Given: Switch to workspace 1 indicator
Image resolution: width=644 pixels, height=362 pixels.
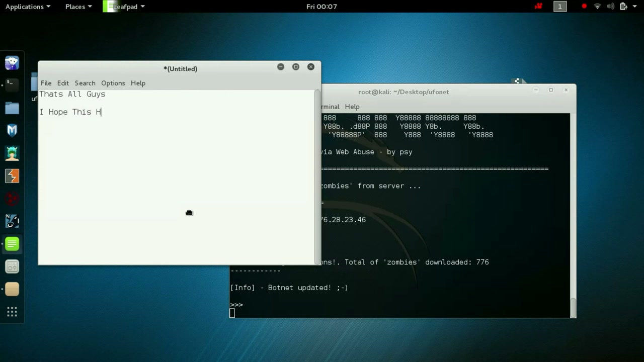Looking at the screenshot, I should (560, 7).
